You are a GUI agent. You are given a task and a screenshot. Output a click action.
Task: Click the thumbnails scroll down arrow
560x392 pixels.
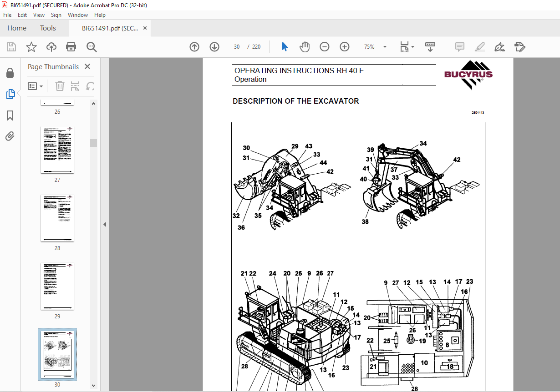[94, 385]
